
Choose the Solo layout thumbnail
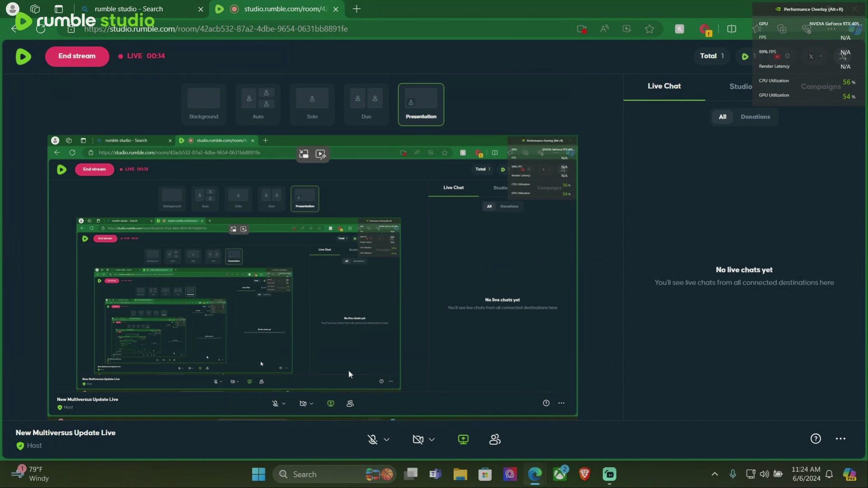(312, 104)
